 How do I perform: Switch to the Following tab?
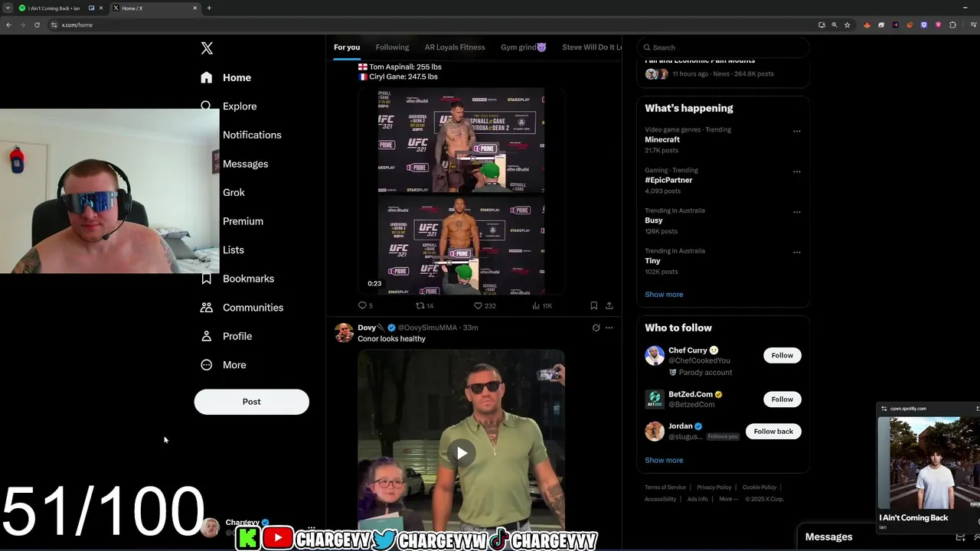pos(392,47)
